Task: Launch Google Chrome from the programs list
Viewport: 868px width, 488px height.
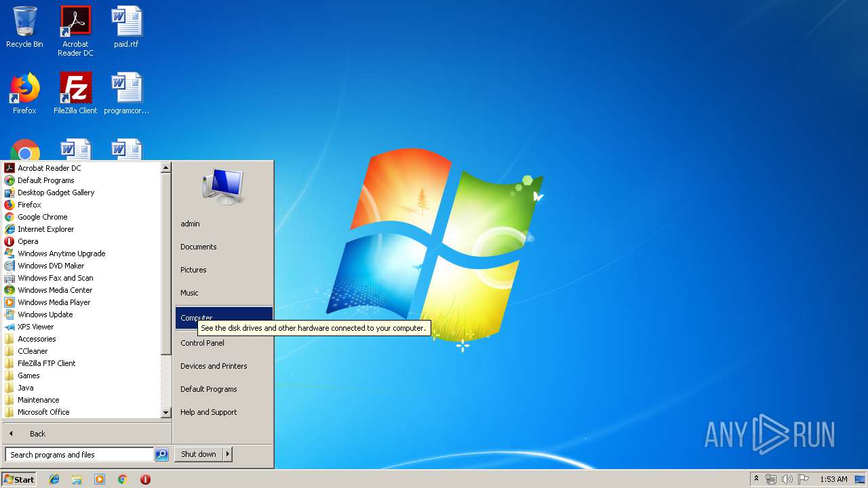Action: (42, 217)
